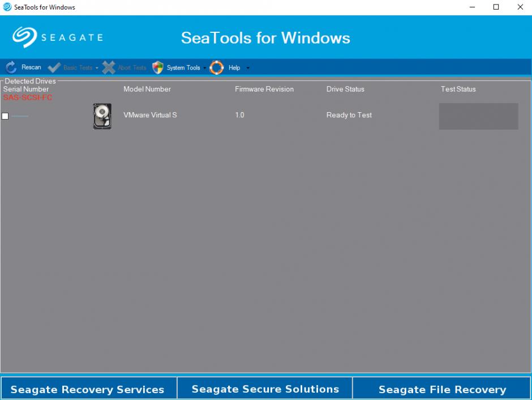The width and height of the screenshot is (532, 400).
Task: Click the System Tools shield icon
Action: click(x=158, y=67)
